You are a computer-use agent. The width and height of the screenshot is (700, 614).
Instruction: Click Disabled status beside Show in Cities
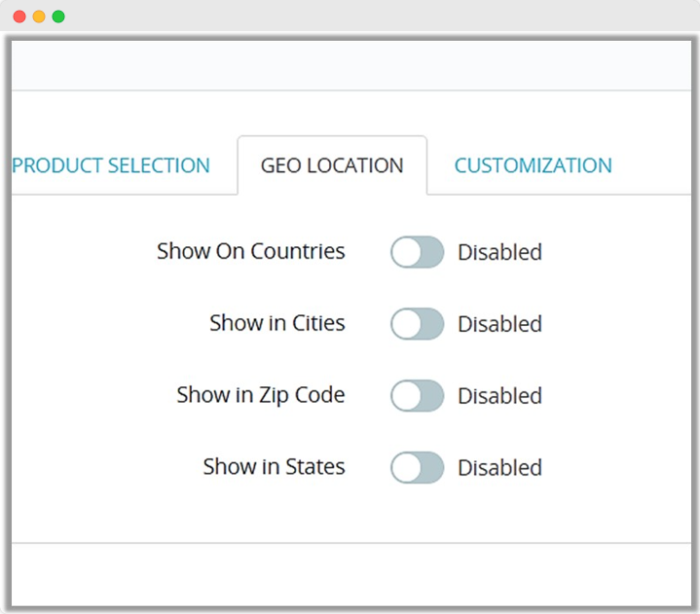point(499,324)
